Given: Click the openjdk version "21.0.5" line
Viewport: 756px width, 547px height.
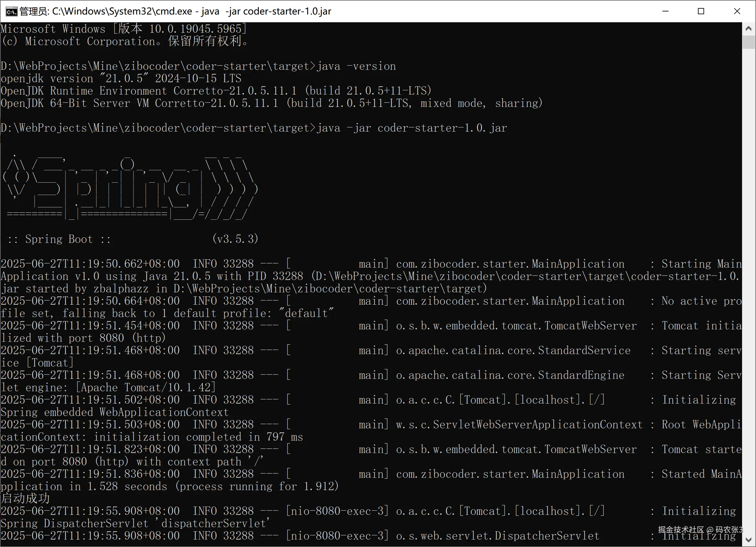Looking at the screenshot, I should (x=121, y=79).
